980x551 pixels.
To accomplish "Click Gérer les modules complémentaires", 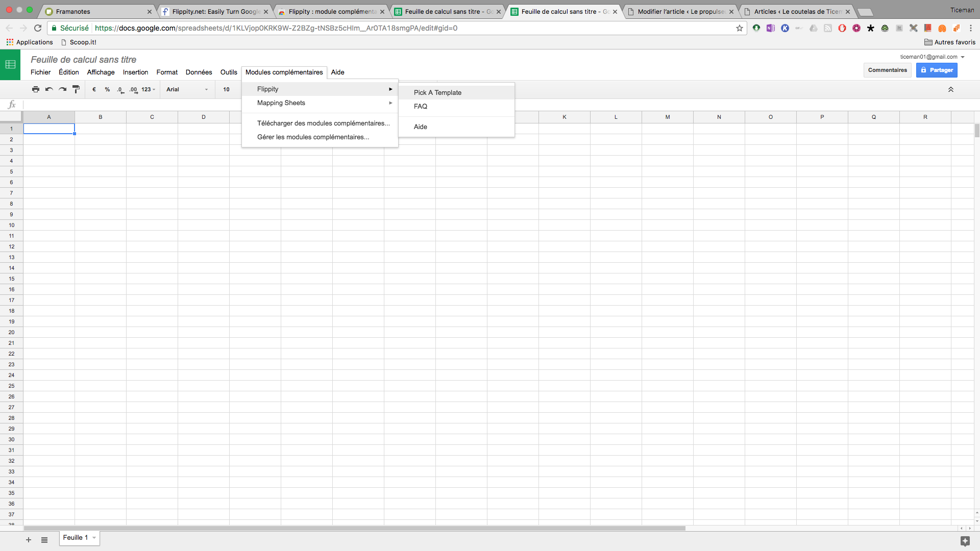I will (x=313, y=137).
